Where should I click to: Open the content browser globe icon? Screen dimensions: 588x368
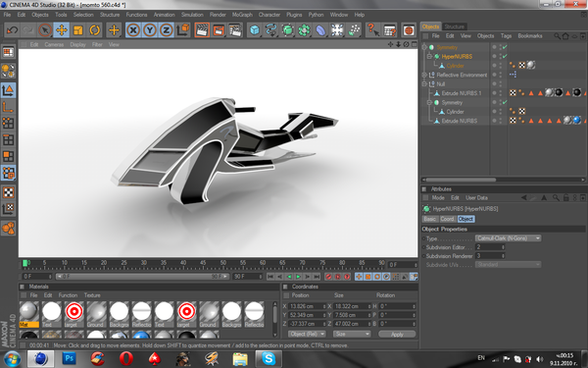pos(409,30)
